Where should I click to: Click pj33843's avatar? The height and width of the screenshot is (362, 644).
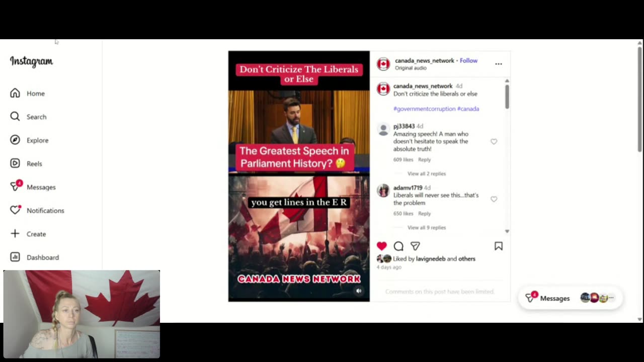coord(383,129)
